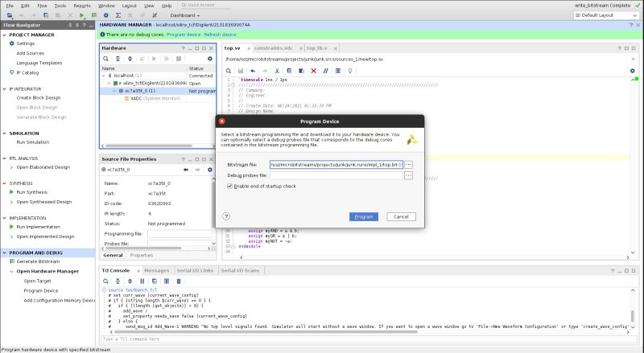Image resolution: width=644 pixels, height=353 pixels.
Task: Click the Tcl Console horizontal scrollbar
Action: point(266,331)
